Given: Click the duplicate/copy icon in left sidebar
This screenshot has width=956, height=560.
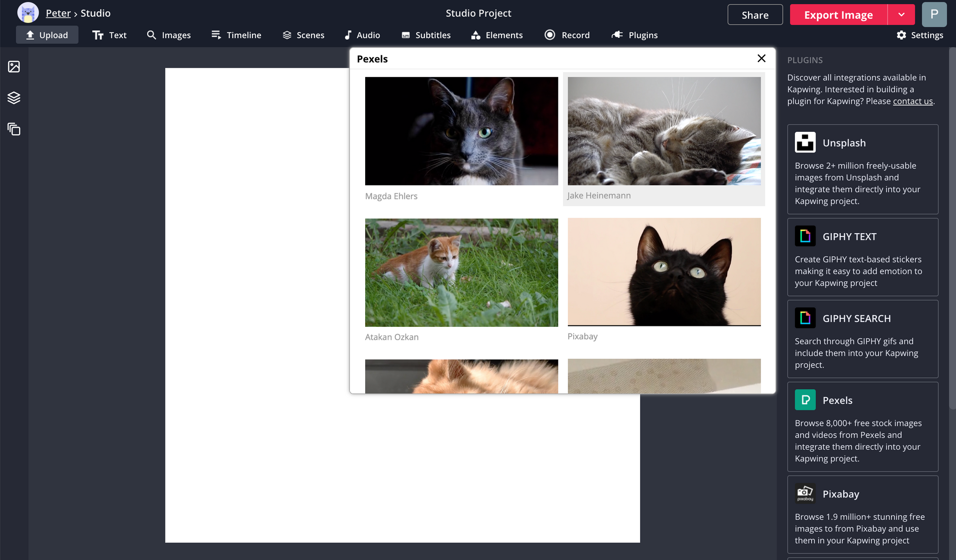Looking at the screenshot, I should pyautogui.click(x=14, y=129).
